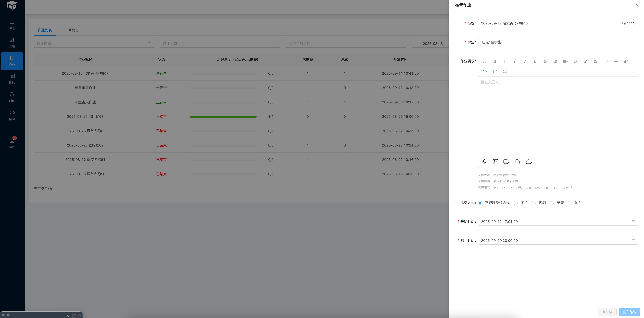Expand the 是否全部点评 dropdown
Viewport: 644px width, 318px height.
tap(346, 44)
